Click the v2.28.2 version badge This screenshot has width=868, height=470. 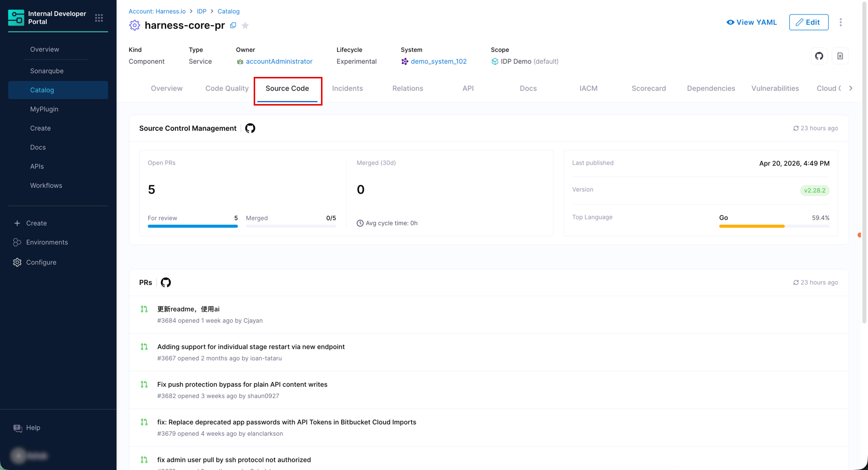815,191
